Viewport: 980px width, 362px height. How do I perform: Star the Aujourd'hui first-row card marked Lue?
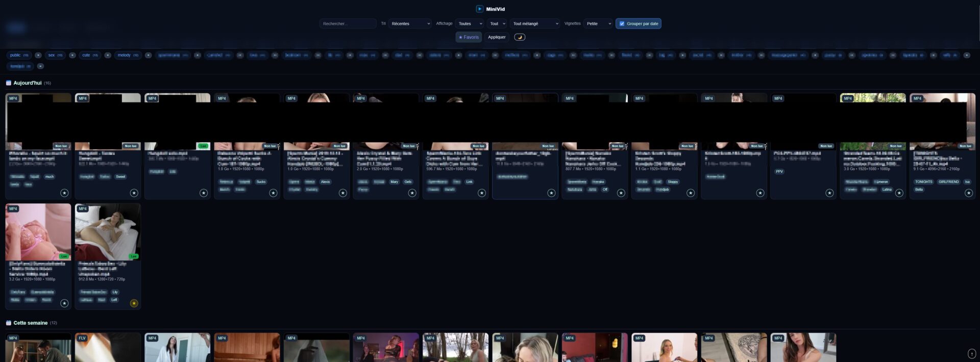click(204, 193)
